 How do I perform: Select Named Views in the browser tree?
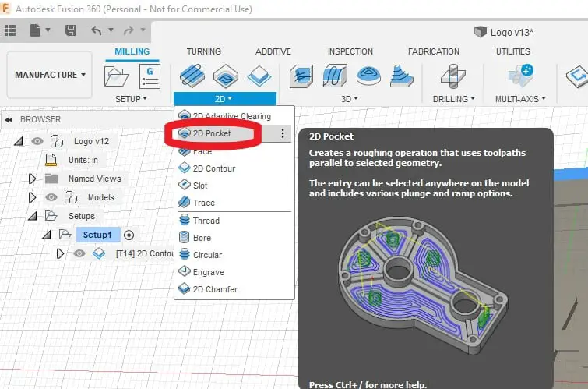[94, 179]
